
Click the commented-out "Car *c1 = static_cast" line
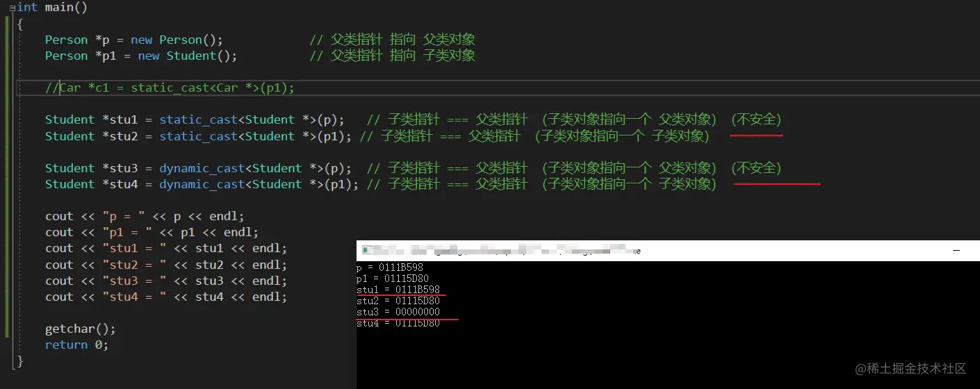[170, 88]
